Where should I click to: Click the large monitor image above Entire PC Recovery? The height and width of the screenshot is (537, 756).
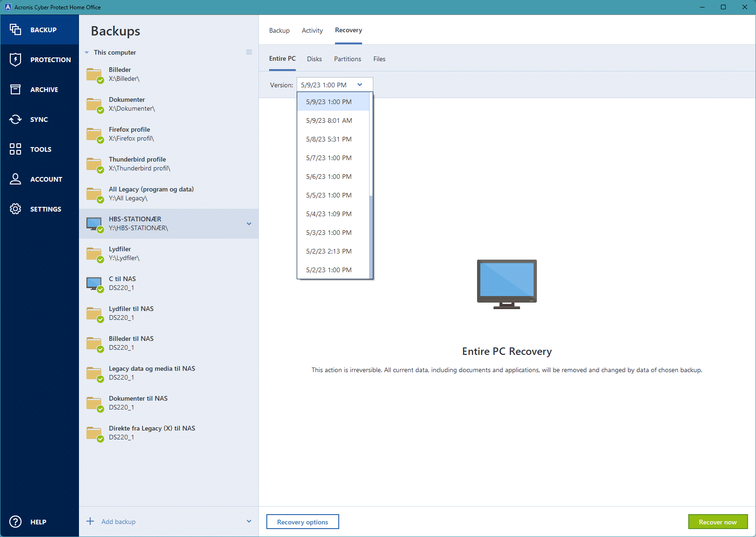click(507, 284)
